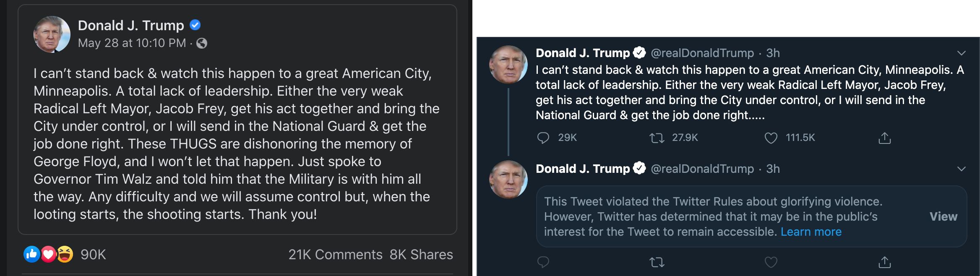Image resolution: width=980 pixels, height=276 pixels.
Task: Click reply icon on hidden tweet
Action: click(x=543, y=262)
